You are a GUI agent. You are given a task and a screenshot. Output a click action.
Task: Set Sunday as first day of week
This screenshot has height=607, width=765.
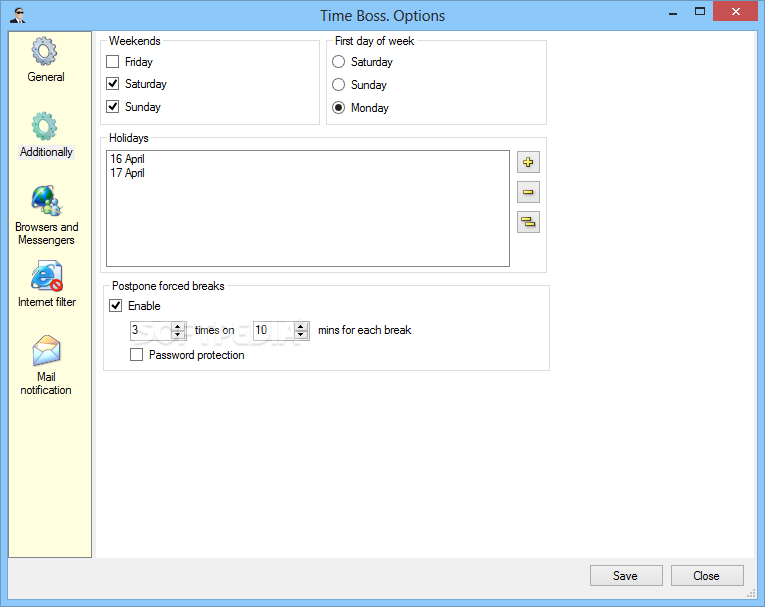338,84
